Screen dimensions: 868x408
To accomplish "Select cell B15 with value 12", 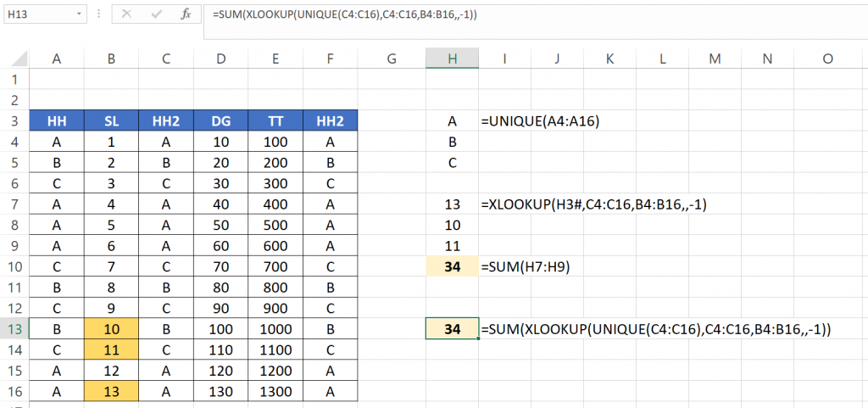I will 111,371.
